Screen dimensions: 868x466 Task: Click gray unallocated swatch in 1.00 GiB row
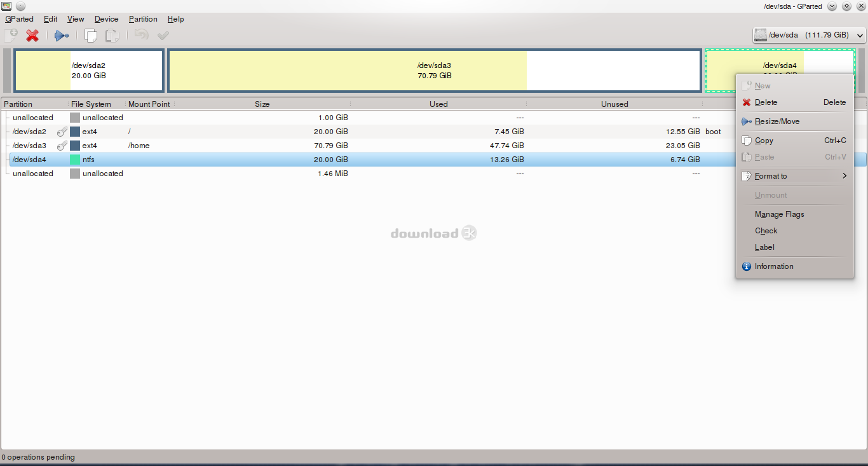(x=75, y=118)
